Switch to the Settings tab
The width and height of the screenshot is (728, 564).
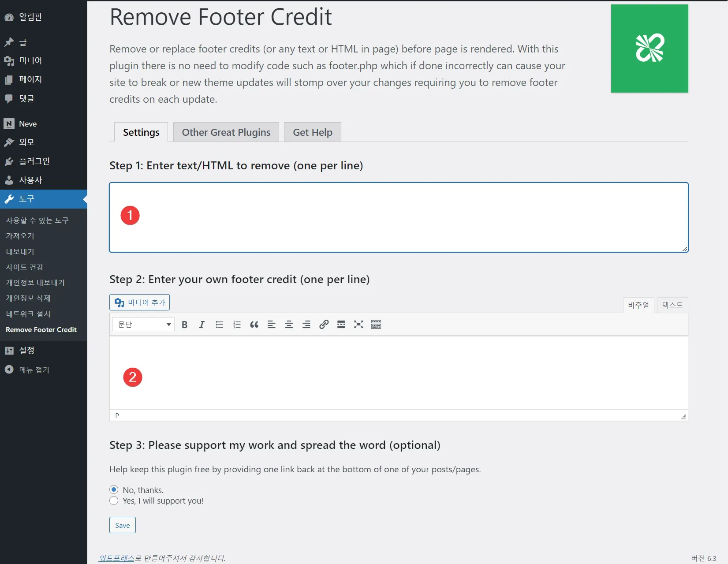[x=141, y=132]
